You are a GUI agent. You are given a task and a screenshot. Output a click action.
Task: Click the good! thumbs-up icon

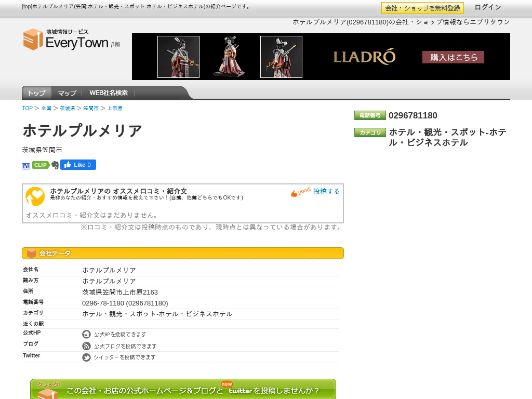click(301, 192)
